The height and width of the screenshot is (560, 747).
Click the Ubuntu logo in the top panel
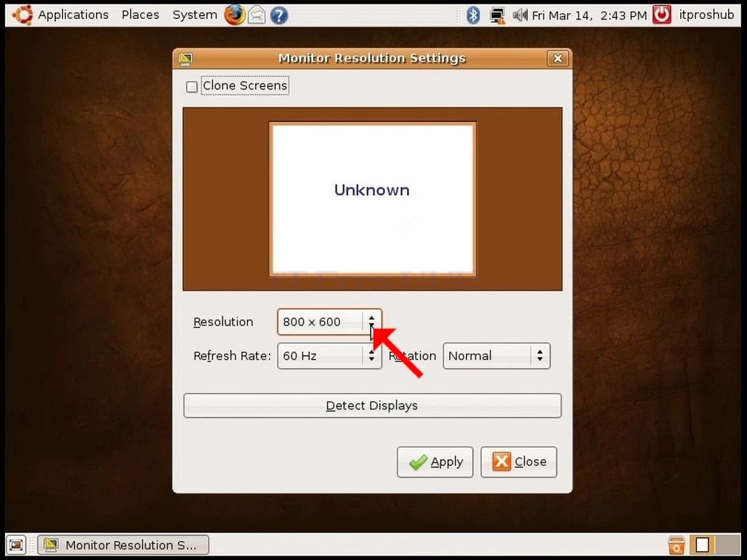(23, 15)
